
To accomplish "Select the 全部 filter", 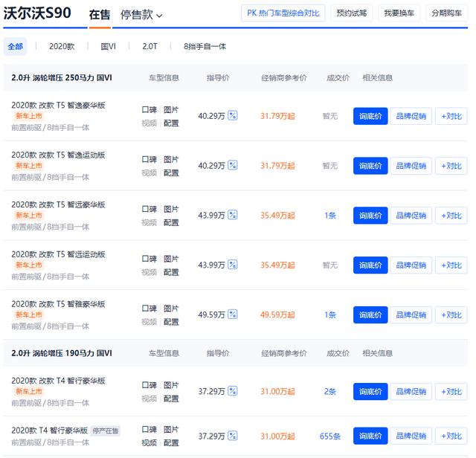I will (x=15, y=46).
